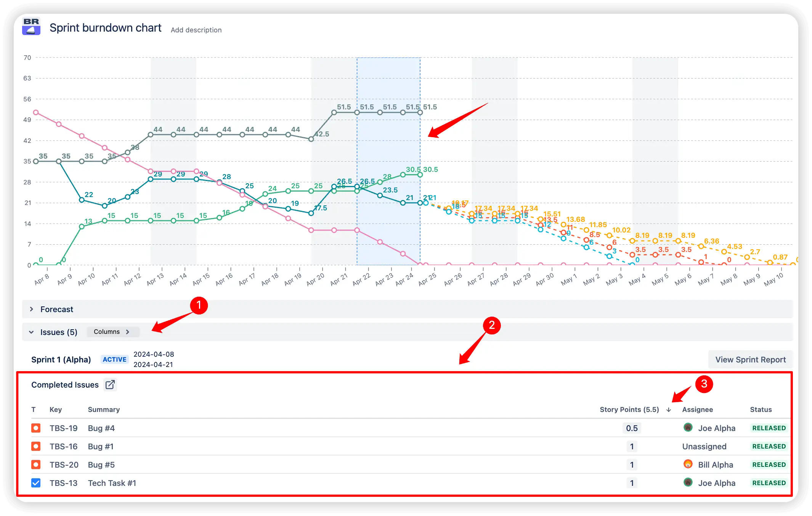Expand the Forecast section
The width and height of the screenshot is (812, 516).
point(32,309)
